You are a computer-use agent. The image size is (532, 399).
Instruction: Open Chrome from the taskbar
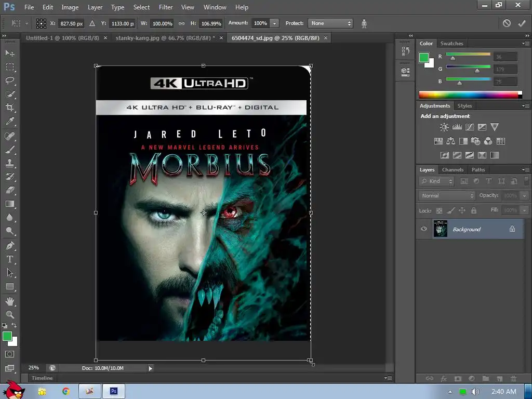tap(66, 391)
